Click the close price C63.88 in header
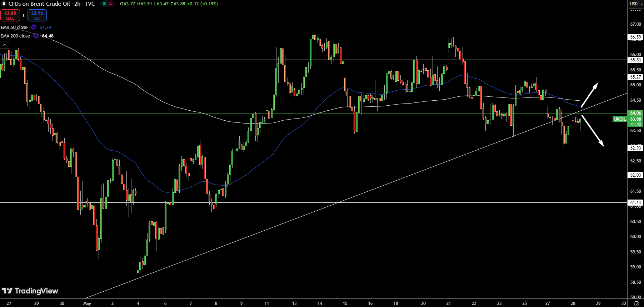Screen dimensions: 644x307 point(178,4)
